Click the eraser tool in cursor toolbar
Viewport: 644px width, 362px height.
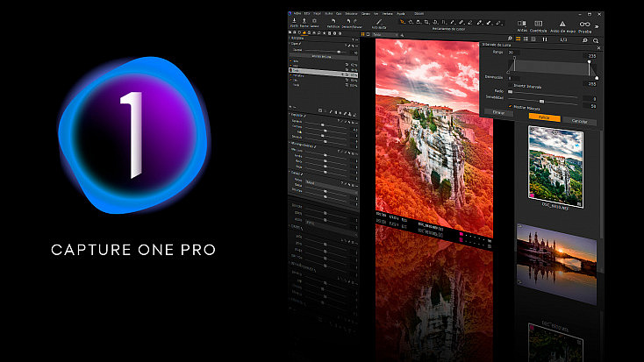coord(470,23)
